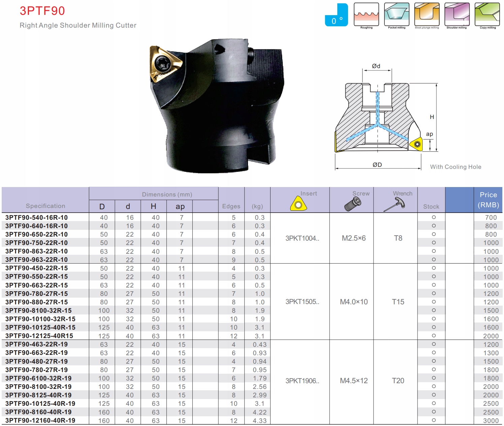Screen dimensions: 504x426
Task: Click the stock circle for 3PTF90-963-22R-10
Action: [x=434, y=260]
